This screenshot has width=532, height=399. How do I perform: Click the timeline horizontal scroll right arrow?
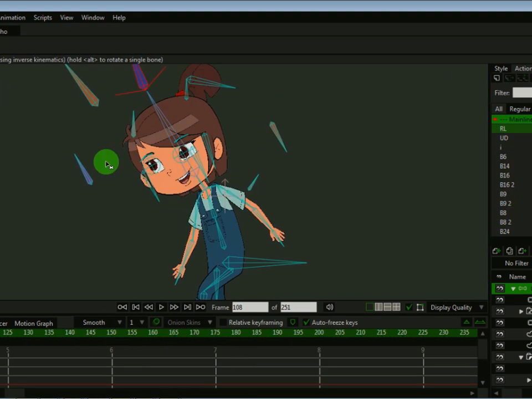pyautogui.click(x=472, y=393)
